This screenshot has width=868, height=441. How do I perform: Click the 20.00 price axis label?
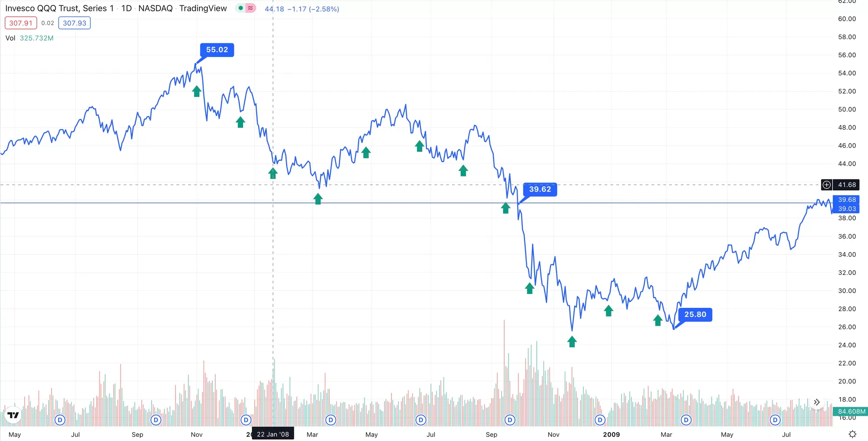tap(847, 381)
